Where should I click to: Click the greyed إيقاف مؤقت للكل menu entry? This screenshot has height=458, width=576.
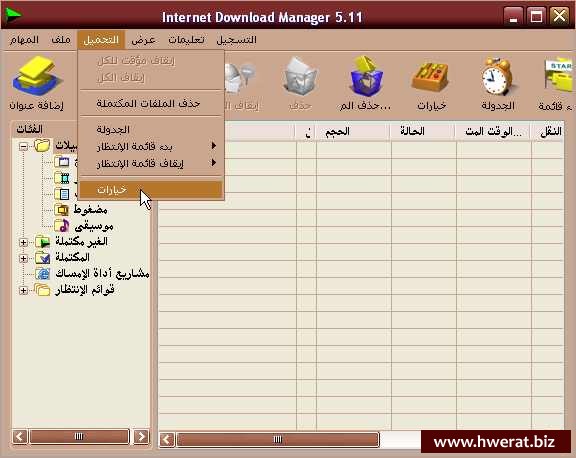tap(151, 61)
